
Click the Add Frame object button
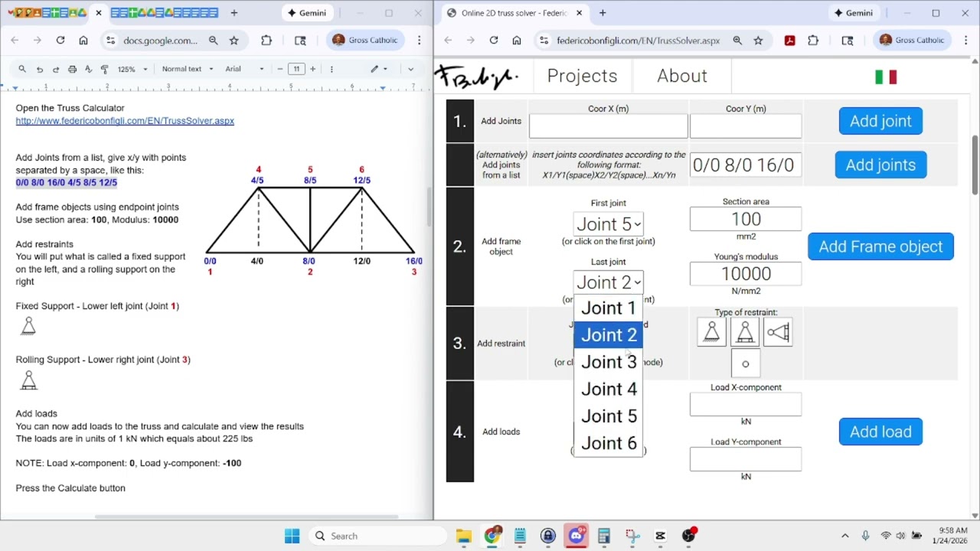pyautogui.click(x=880, y=246)
